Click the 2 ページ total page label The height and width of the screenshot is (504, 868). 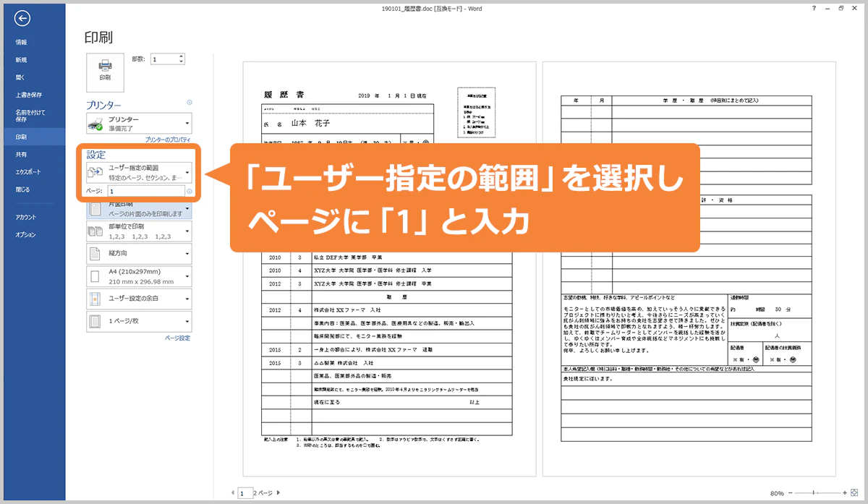pos(263,492)
